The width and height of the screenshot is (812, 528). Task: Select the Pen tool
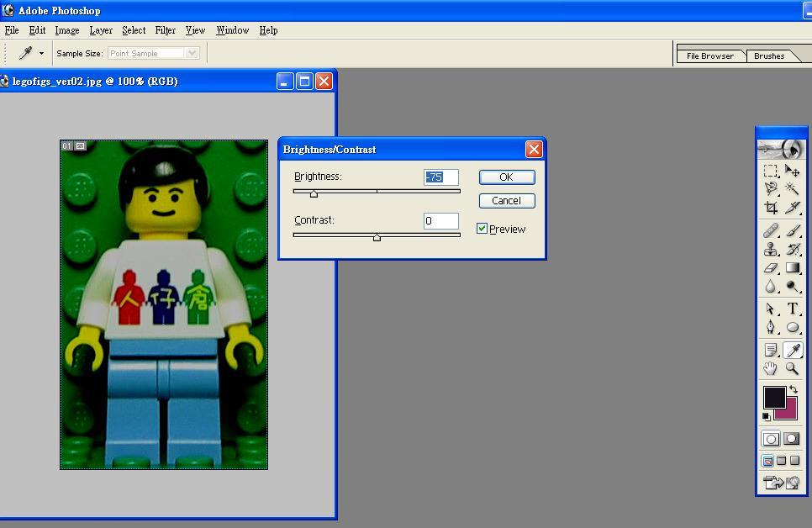[x=771, y=327]
